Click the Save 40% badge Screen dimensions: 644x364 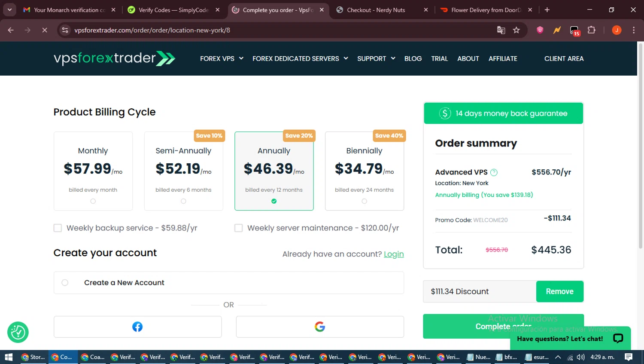(x=389, y=135)
